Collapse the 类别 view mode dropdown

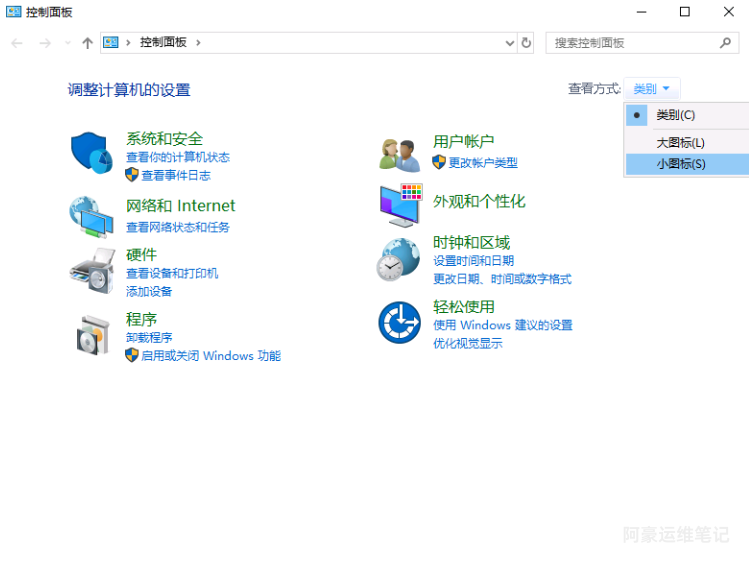(652, 89)
